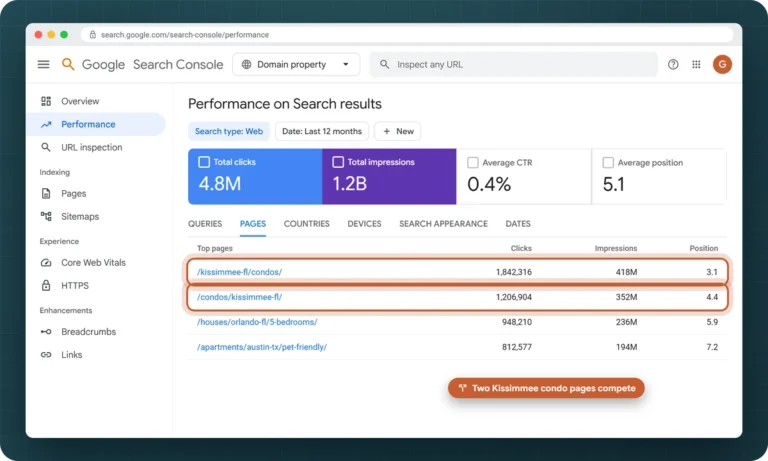Click the HTTPS padlock icon
The width and height of the screenshot is (768, 461).
(46, 285)
